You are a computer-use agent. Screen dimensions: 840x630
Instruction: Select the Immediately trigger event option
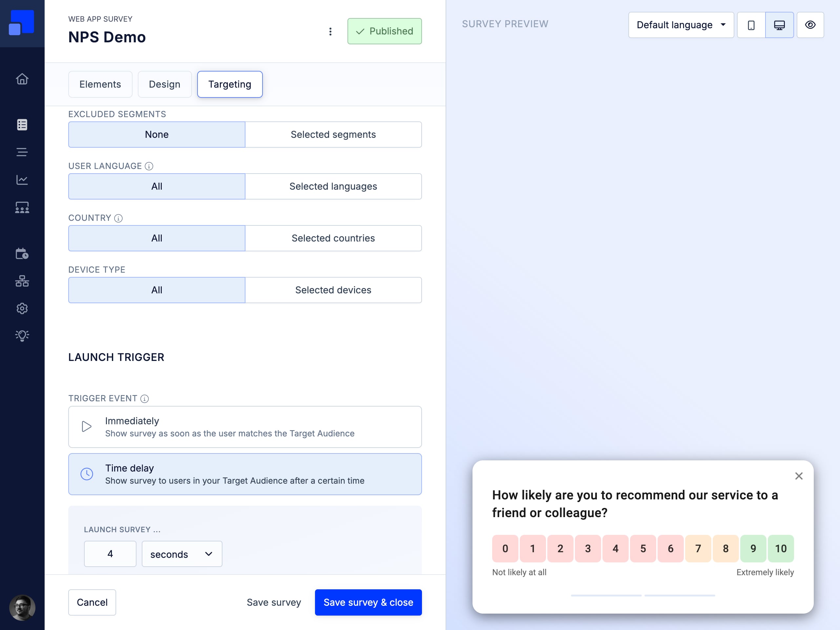(245, 427)
